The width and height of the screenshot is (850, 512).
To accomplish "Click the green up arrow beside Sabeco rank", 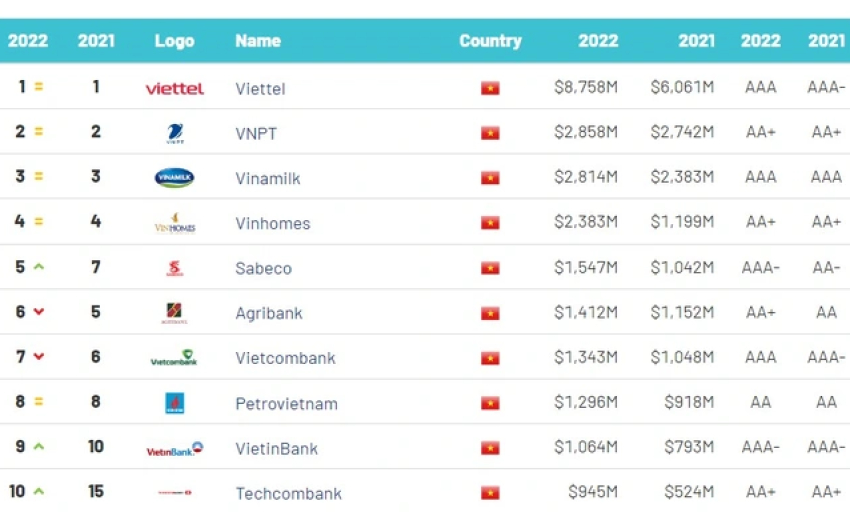I will (x=38, y=266).
